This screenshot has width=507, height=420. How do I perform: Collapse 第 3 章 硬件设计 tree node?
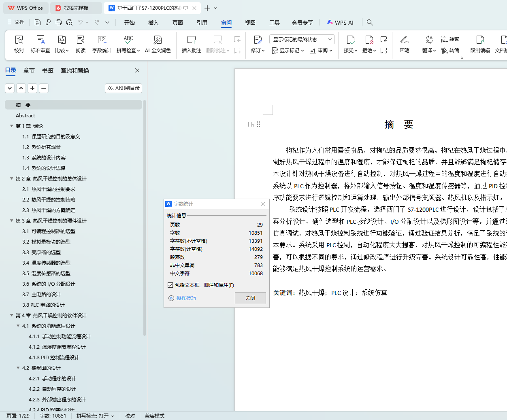[11, 221]
